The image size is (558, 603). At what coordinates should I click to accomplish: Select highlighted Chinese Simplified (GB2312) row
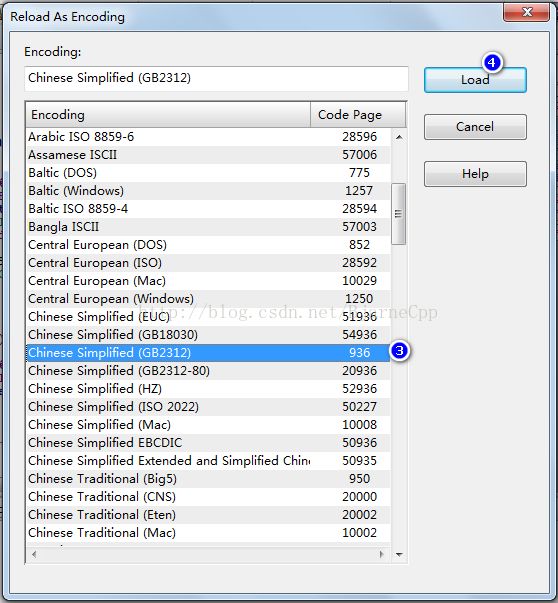pos(208,353)
